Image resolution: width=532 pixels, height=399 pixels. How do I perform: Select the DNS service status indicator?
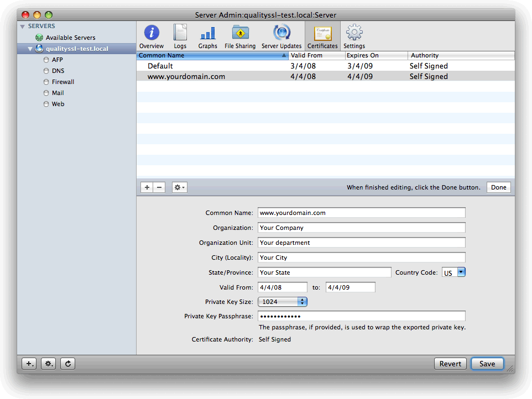[46, 71]
